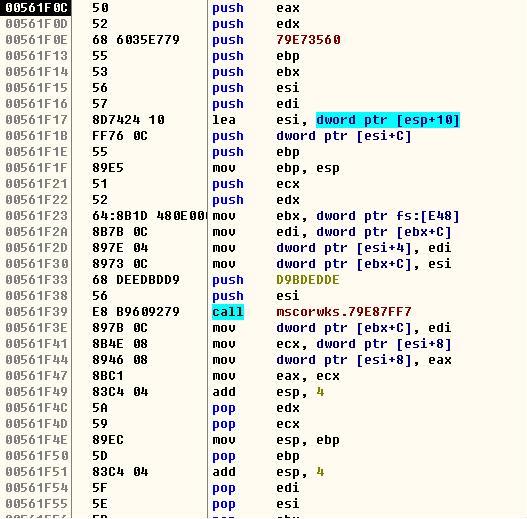Click the highlighted dword ptr [esp+10] operand
This screenshot has height=519, width=527.
pos(388,120)
